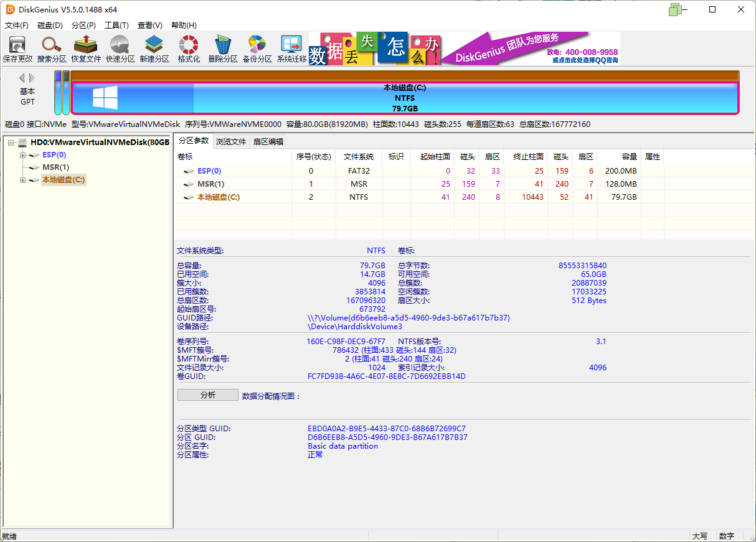The image size is (756, 542).
Task: Select the 本地磁盘(C:) NTFS disk map bar
Action: coord(405,98)
